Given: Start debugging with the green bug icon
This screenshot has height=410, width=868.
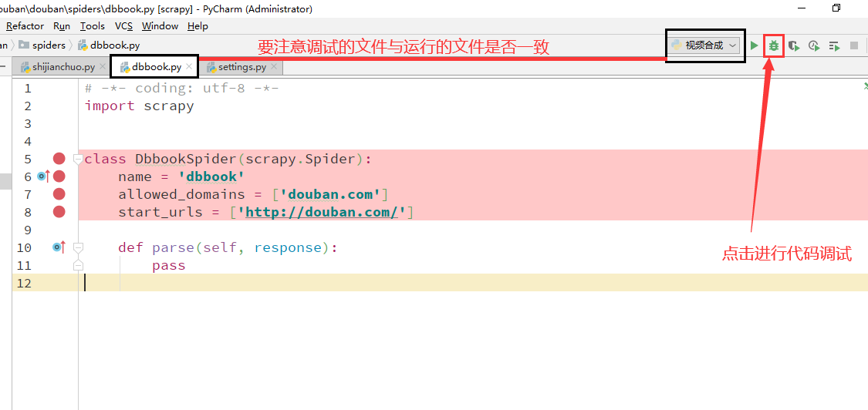Looking at the screenshot, I should pos(774,46).
